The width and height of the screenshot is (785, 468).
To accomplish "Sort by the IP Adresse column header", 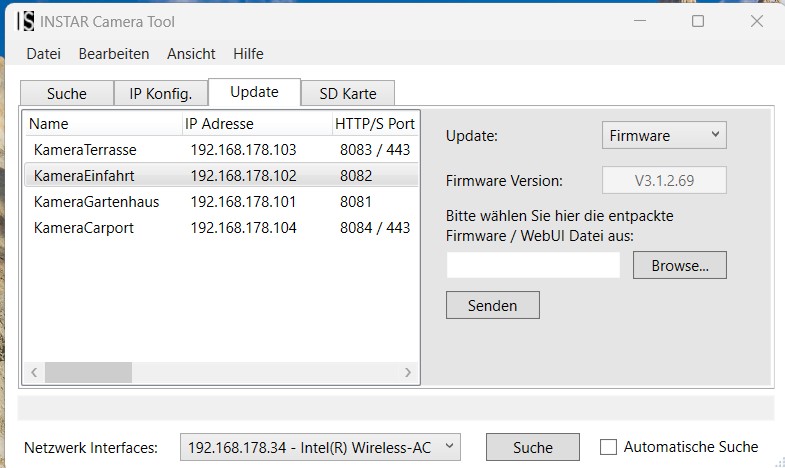I will point(257,124).
